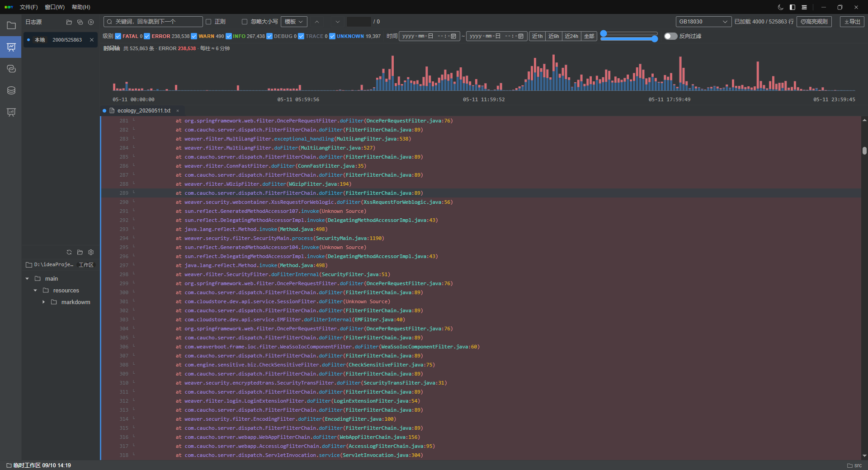This screenshot has width=868, height=470.
Task: Click the list layout icon in title bar
Action: pos(804,7)
